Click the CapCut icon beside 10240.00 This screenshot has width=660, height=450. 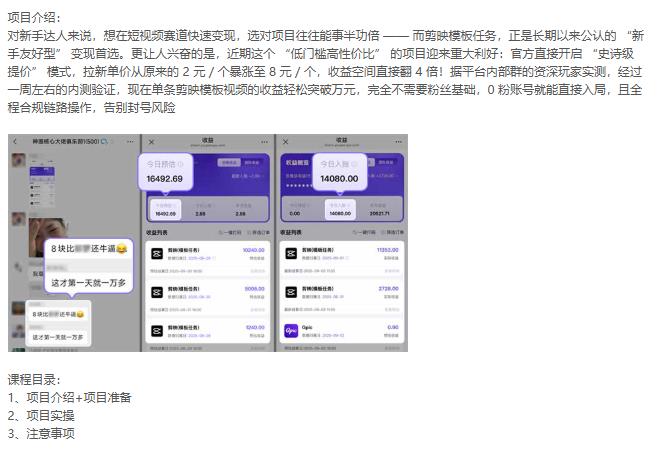(156, 254)
